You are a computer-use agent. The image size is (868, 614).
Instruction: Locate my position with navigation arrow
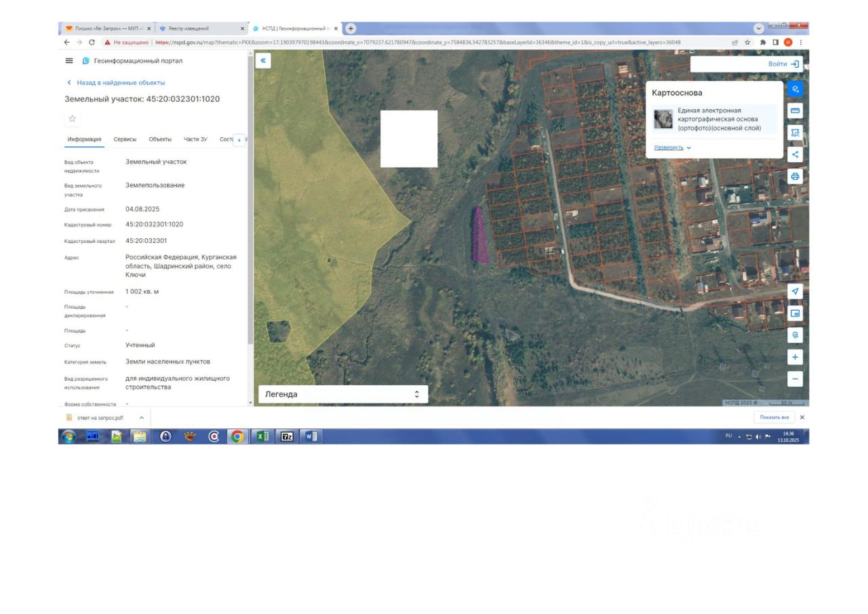795,291
